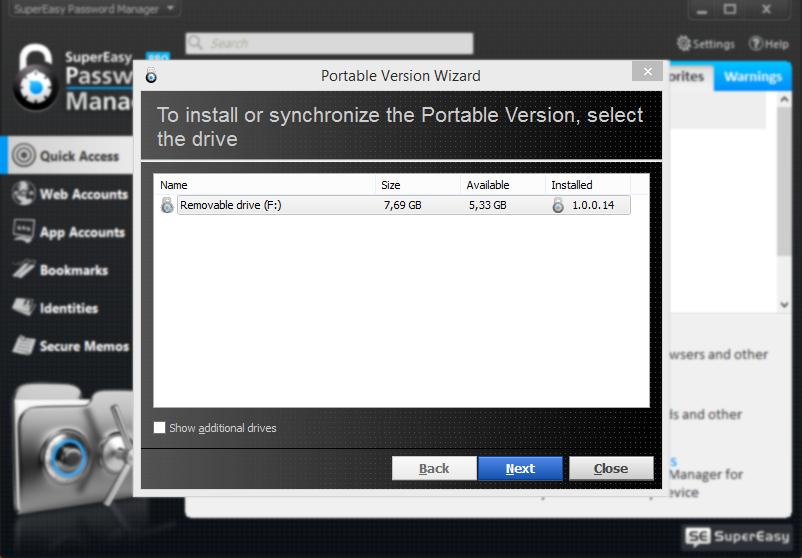
Task: Enable the Show additional drives checkbox
Action: 160,428
